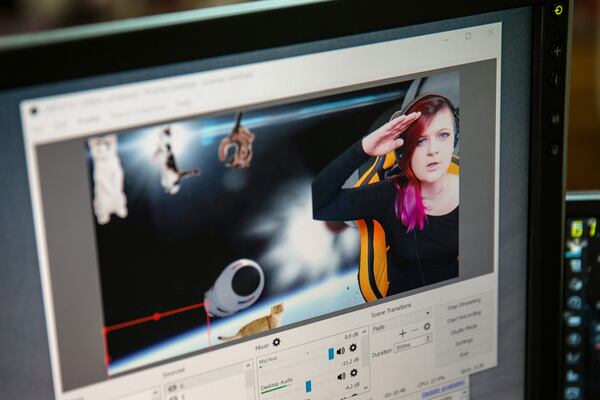The width and height of the screenshot is (600, 400).
Task: Click the Mic/Aux volume slider handle
Action: click(331, 353)
